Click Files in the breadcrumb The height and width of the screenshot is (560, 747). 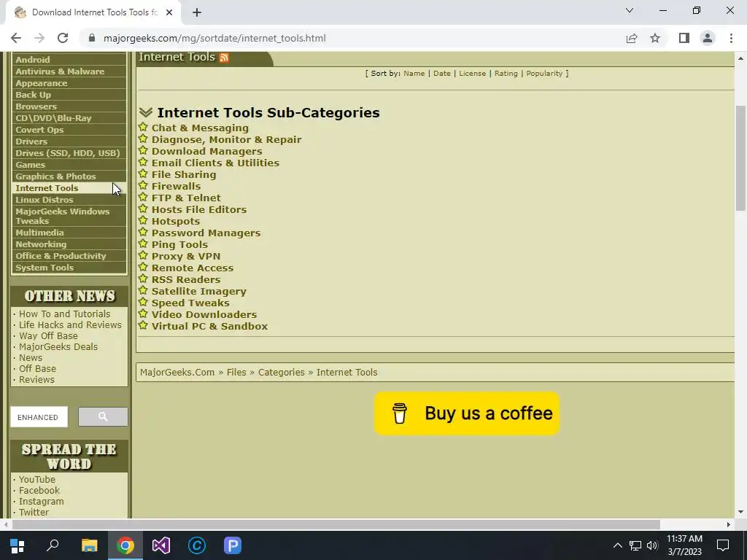click(236, 373)
